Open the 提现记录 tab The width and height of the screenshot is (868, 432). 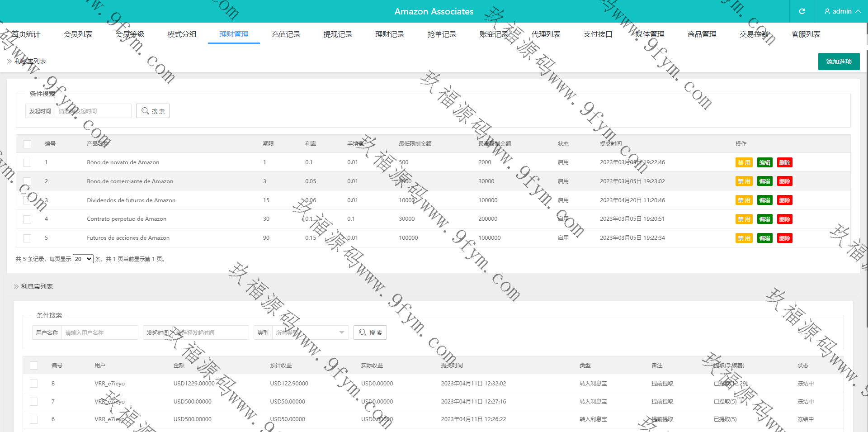[x=338, y=34]
